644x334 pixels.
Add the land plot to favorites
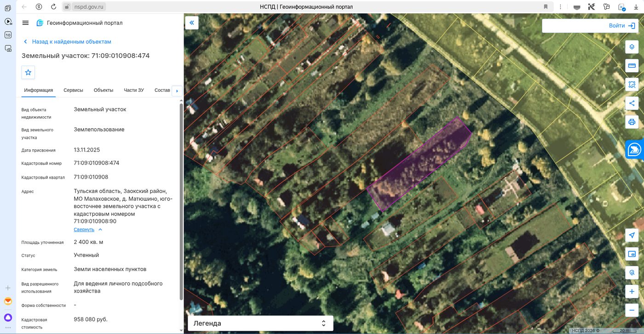[28, 73]
